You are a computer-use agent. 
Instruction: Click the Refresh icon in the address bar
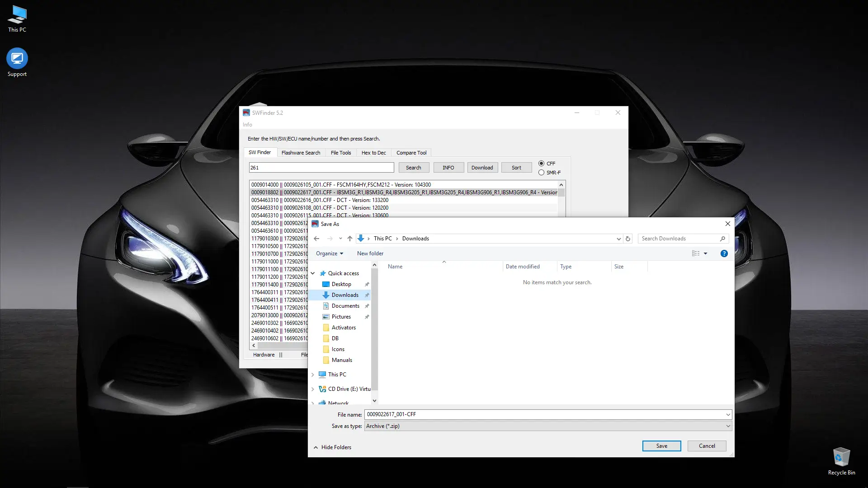[627, 239]
